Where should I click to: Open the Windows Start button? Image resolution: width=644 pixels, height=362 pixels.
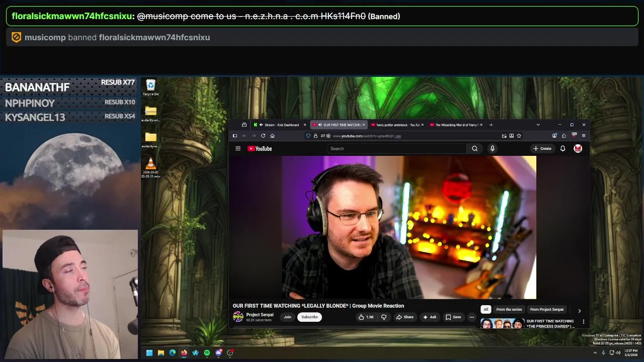[x=149, y=353]
